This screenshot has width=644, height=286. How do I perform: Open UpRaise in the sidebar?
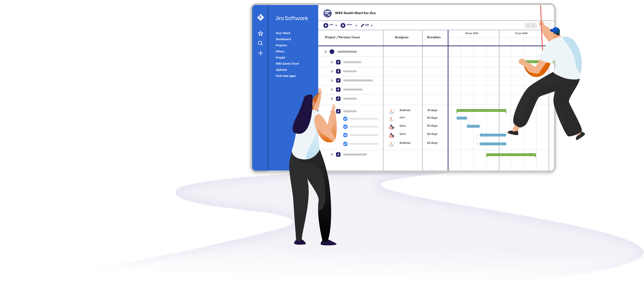[x=281, y=70]
